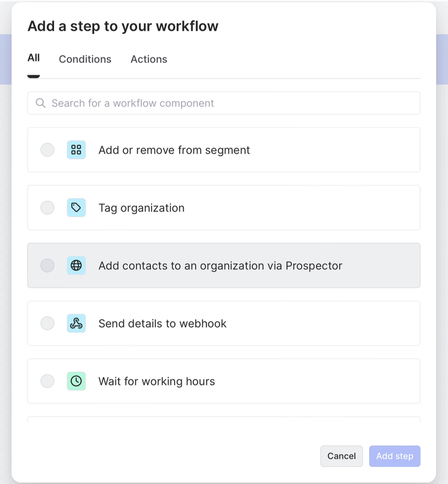Switch to the All tab

tap(33, 58)
